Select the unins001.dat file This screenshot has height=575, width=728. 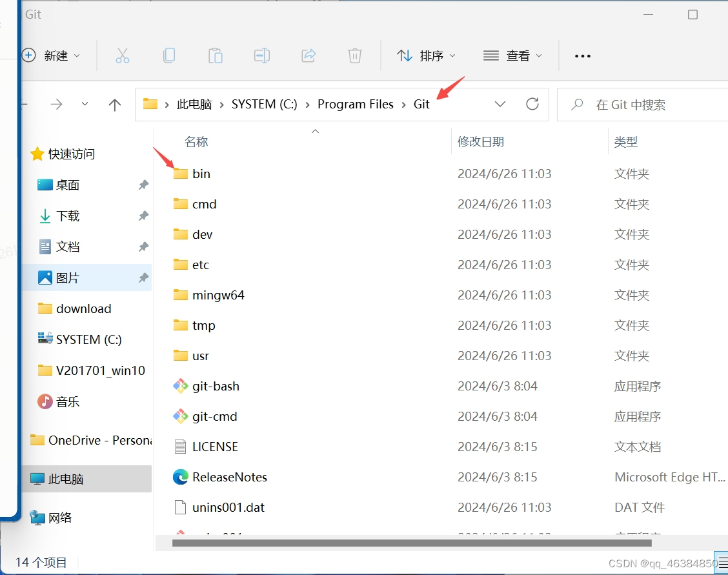click(228, 508)
